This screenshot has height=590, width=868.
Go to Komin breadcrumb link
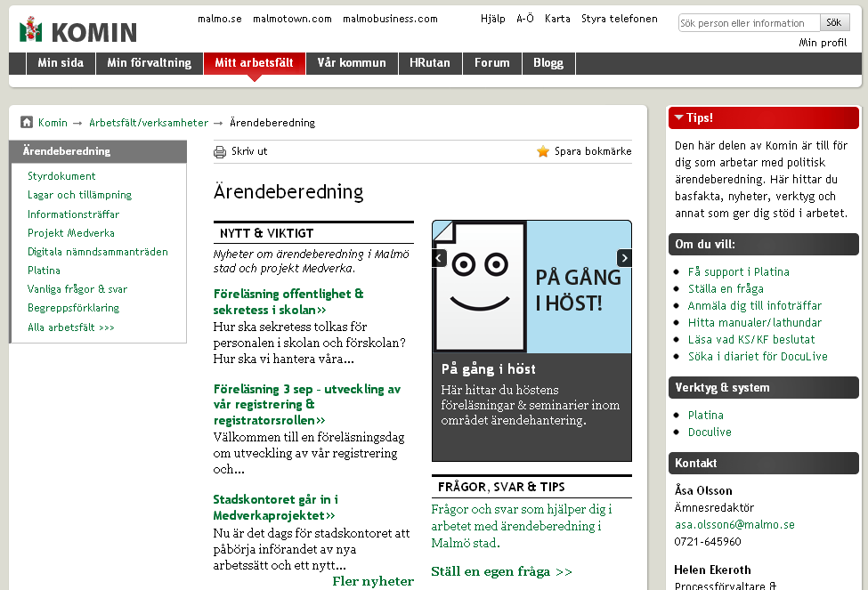click(x=53, y=123)
